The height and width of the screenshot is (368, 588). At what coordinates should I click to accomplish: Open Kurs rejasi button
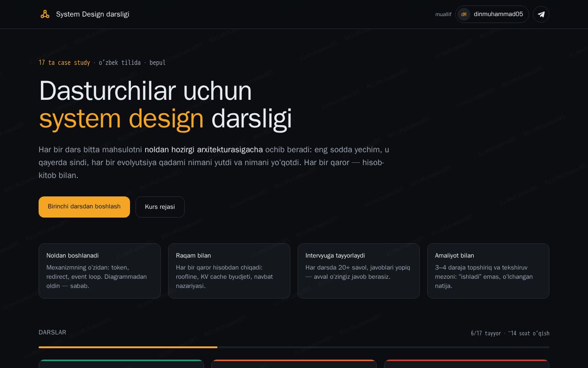tap(160, 207)
